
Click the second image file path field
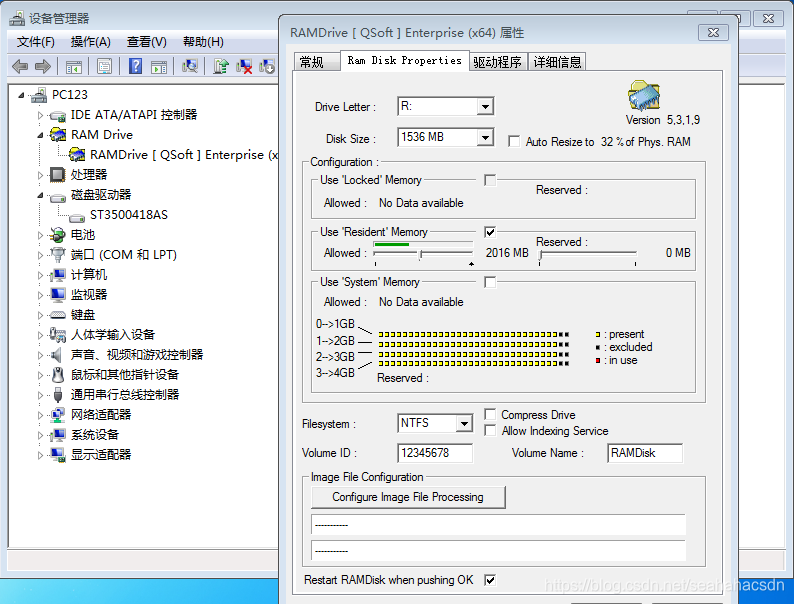tap(498, 550)
